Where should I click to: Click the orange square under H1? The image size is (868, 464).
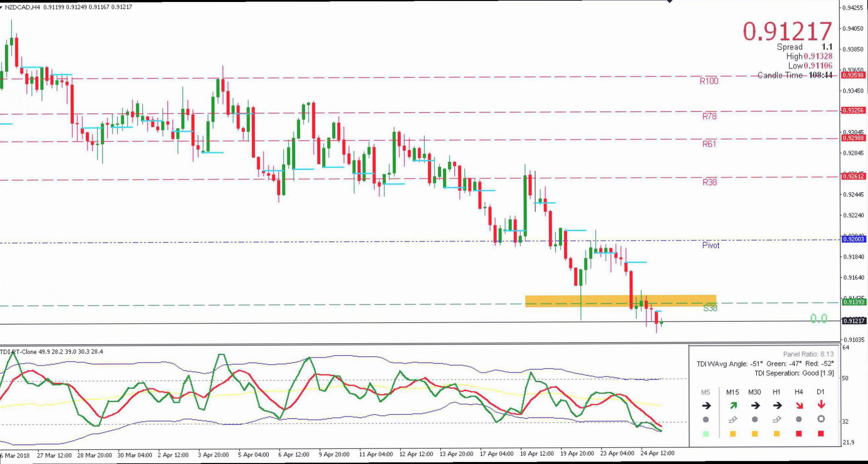[x=777, y=434]
